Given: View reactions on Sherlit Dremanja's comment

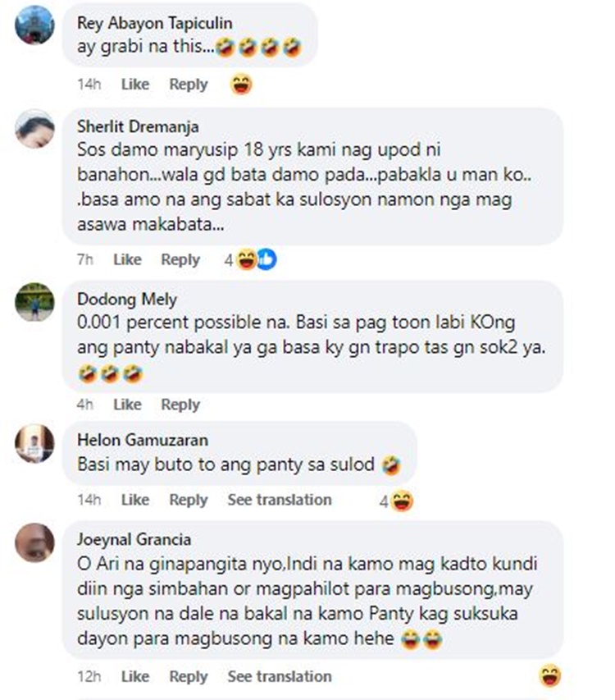Looking at the screenshot, I should pos(250,260).
